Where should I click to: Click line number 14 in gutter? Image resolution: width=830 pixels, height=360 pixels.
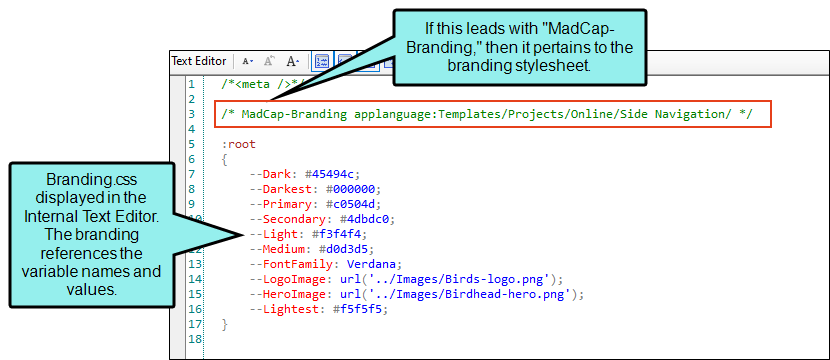(x=195, y=279)
